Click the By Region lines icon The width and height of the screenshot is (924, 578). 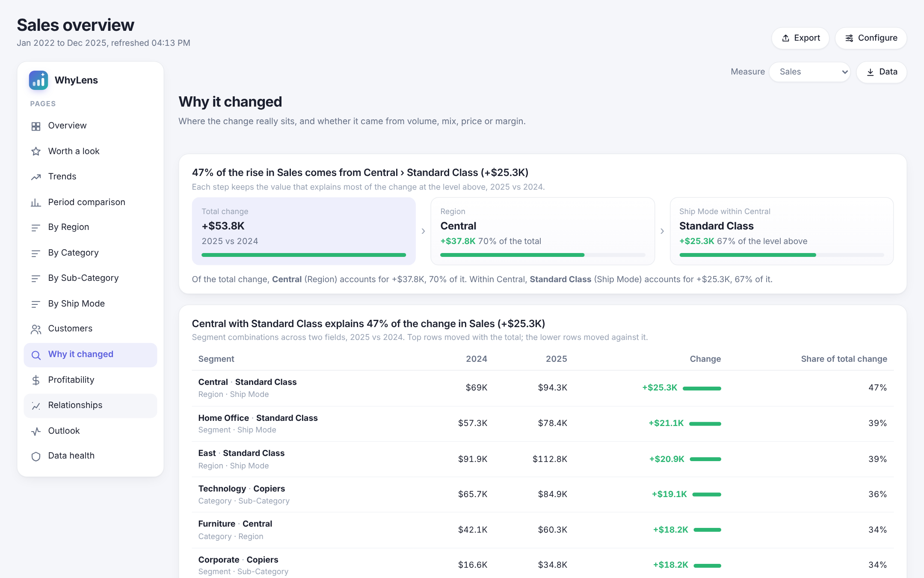tap(36, 227)
